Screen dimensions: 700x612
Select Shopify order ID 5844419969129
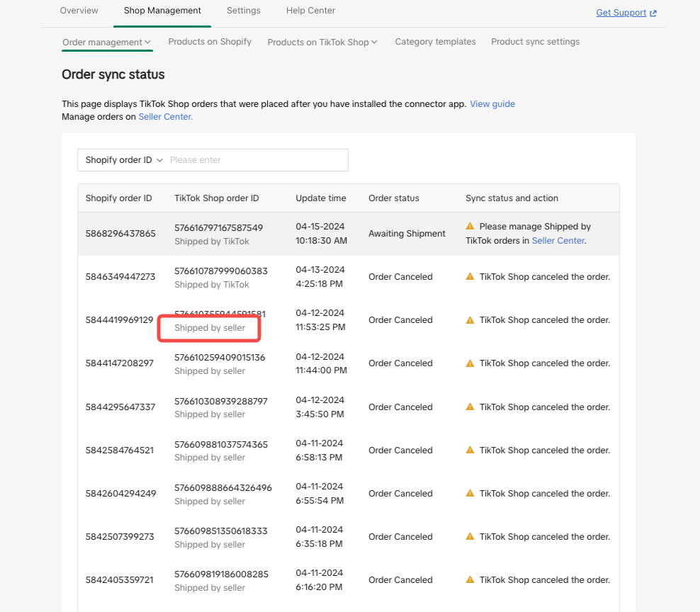tap(119, 320)
